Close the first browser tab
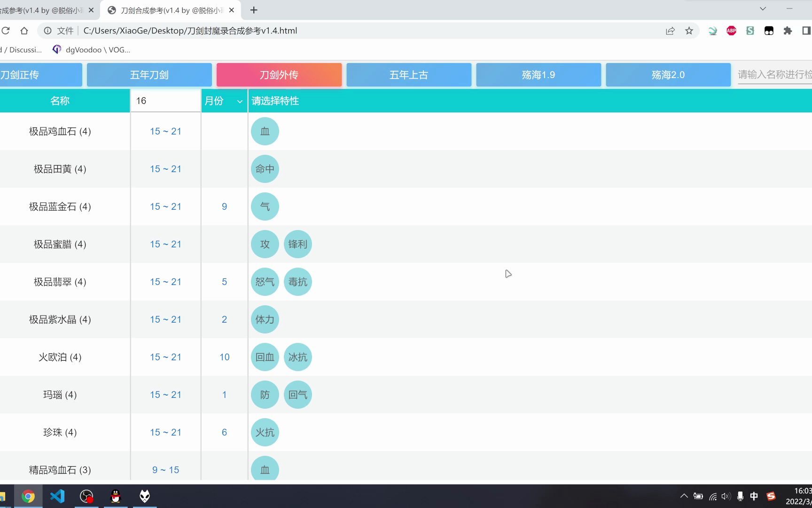Image resolution: width=812 pixels, height=508 pixels. point(91,10)
